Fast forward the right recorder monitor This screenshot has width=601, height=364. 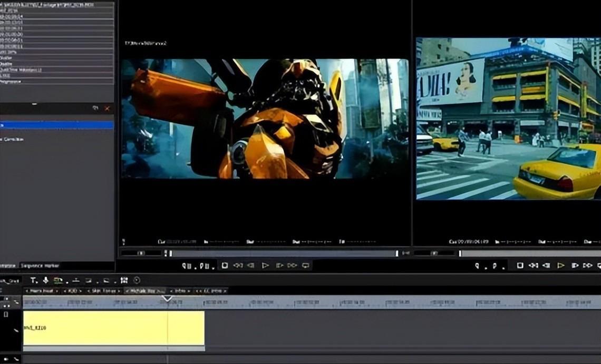[x=587, y=265]
